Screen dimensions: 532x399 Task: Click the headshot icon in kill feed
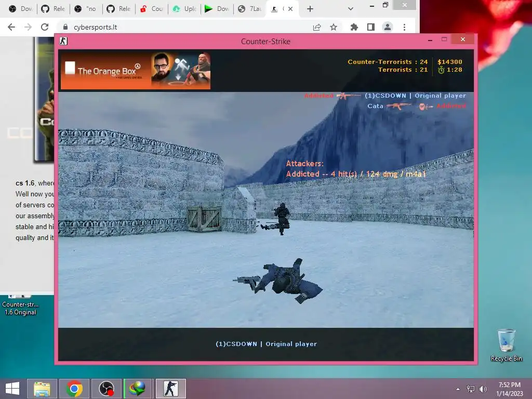coord(425,107)
